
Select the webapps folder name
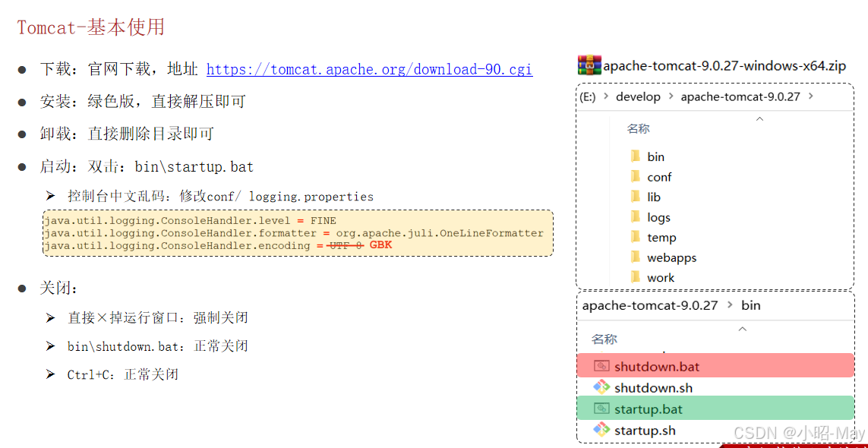(x=672, y=257)
